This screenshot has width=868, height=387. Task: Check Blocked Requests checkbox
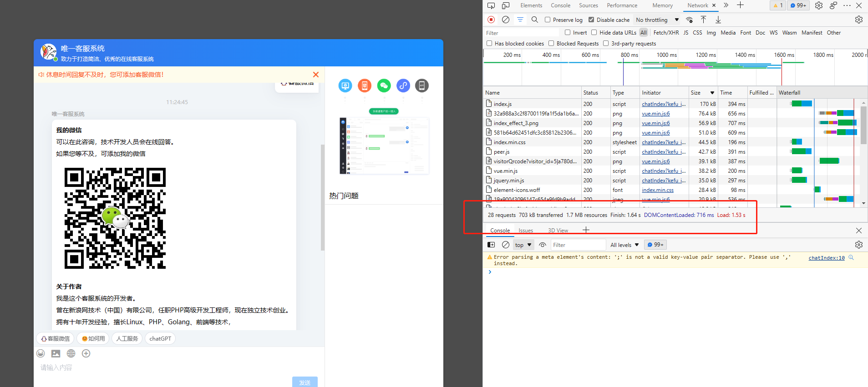[551, 43]
